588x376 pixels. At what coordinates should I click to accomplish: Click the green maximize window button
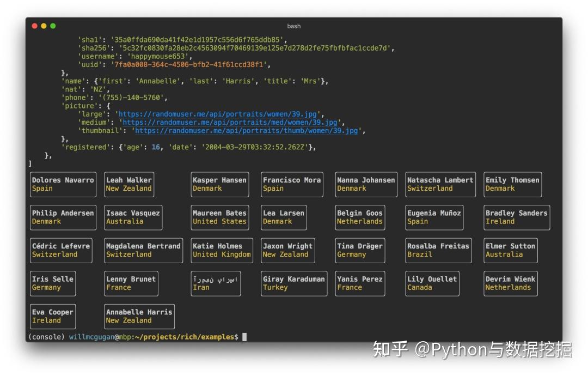pos(53,26)
